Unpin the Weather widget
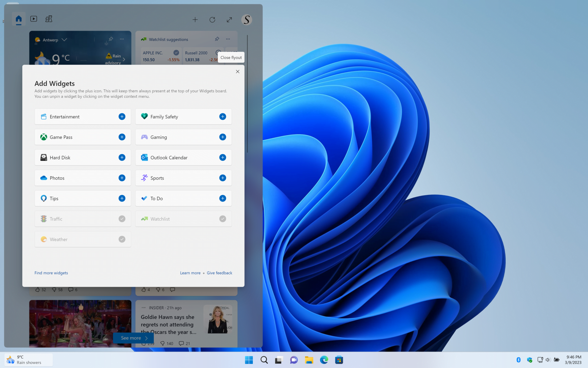Image resolution: width=588 pixels, height=368 pixels. click(x=122, y=239)
